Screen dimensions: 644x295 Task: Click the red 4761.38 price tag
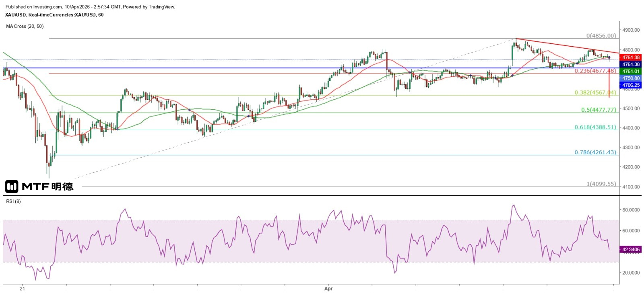click(630, 57)
